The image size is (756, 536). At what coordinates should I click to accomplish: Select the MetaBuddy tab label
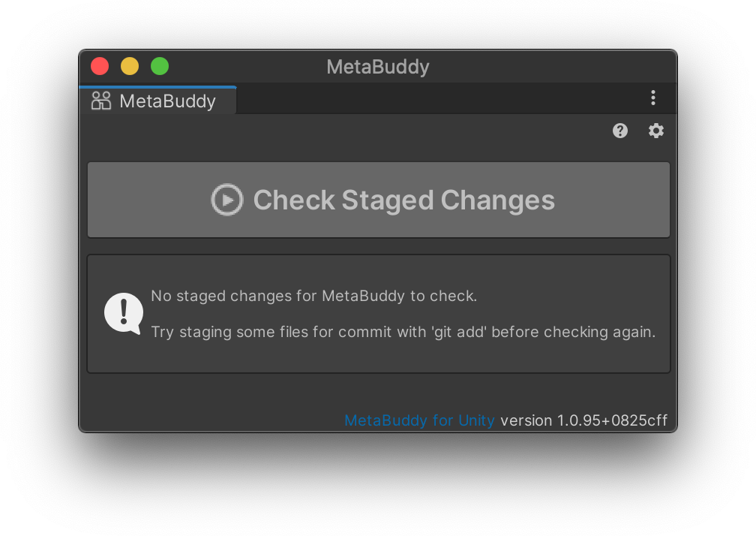pyautogui.click(x=167, y=101)
